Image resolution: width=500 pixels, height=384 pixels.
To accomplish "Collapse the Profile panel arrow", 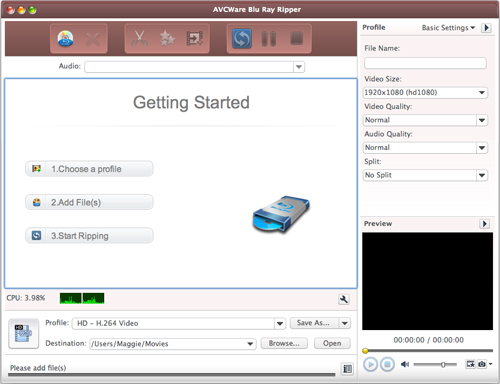I will point(486,28).
